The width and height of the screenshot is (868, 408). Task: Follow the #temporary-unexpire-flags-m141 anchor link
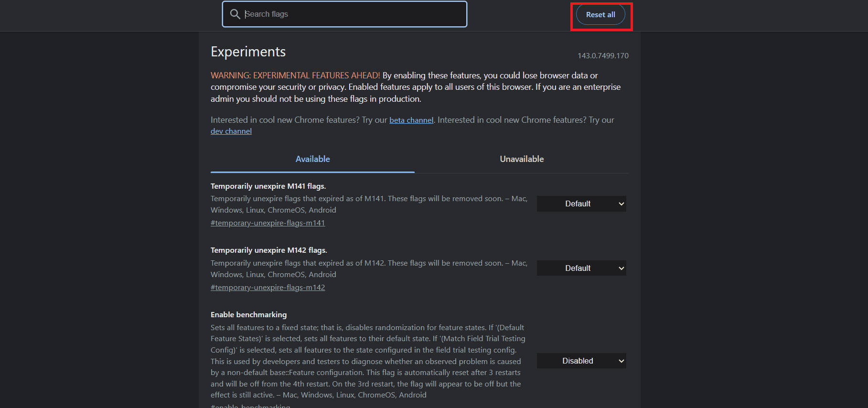(268, 223)
